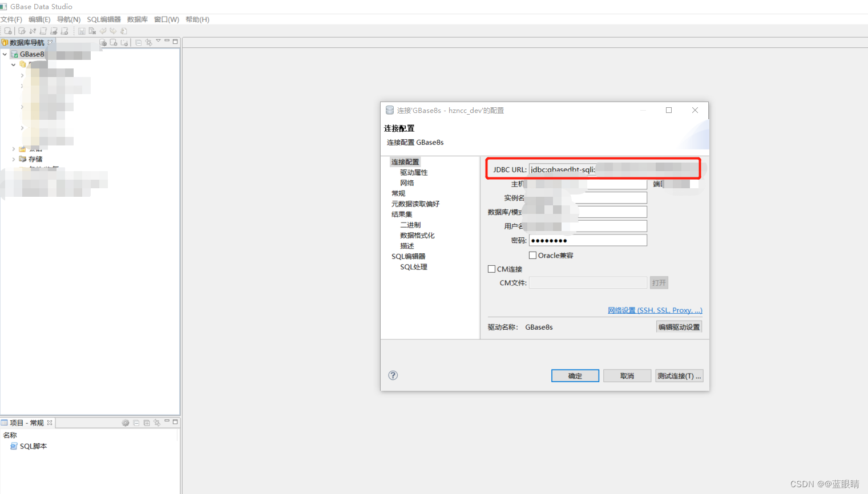The width and height of the screenshot is (868, 494).
Task: Open the 编辑(E) menu
Action: 39,19
